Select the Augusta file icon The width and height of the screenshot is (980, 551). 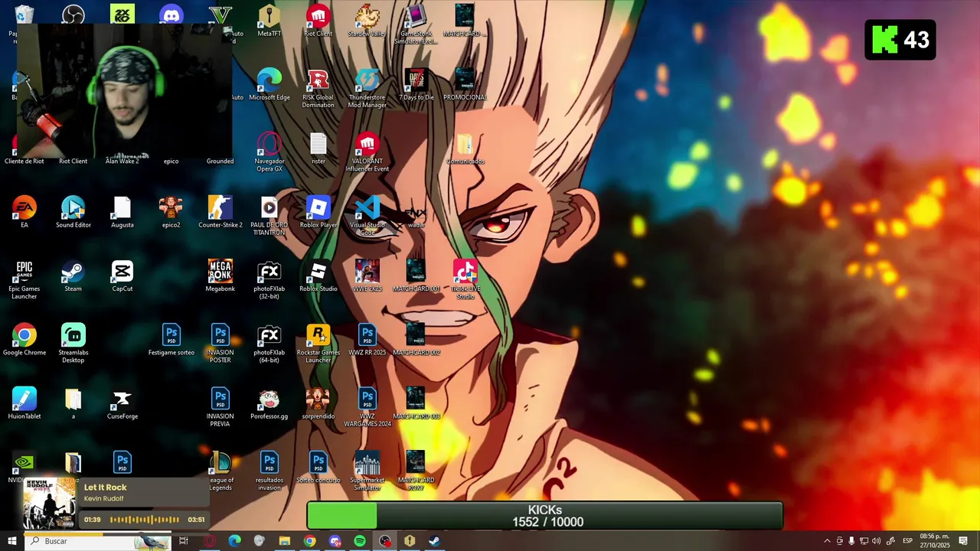click(122, 212)
